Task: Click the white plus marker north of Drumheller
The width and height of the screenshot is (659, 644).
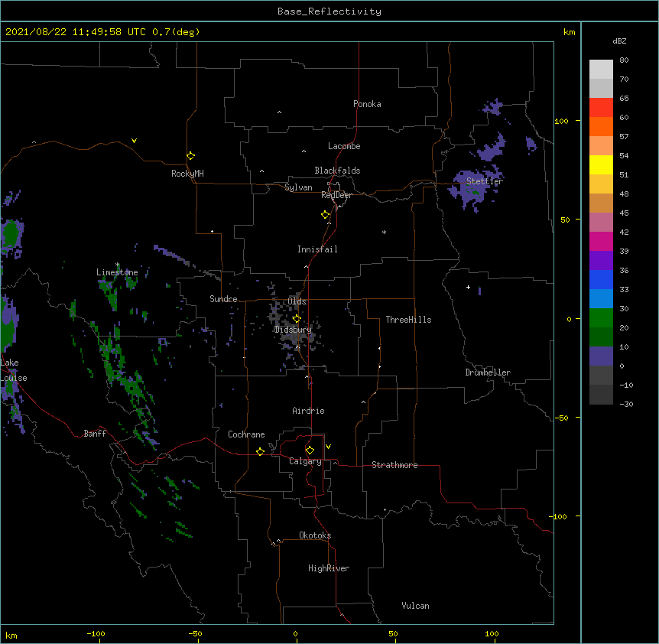Action: (x=468, y=287)
